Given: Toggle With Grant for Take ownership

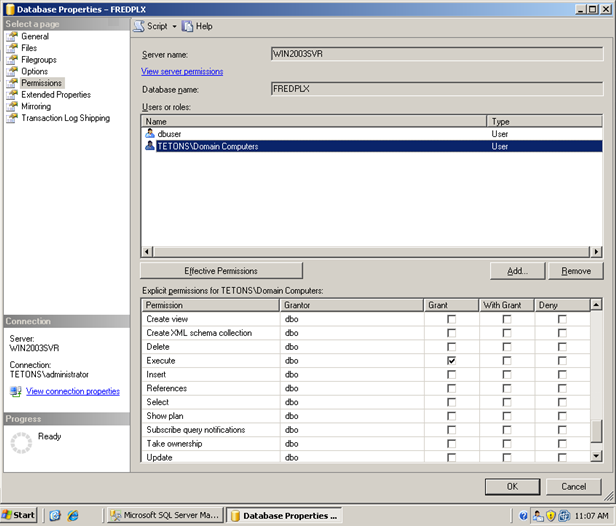Looking at the screenshot, I should [507, 444].
